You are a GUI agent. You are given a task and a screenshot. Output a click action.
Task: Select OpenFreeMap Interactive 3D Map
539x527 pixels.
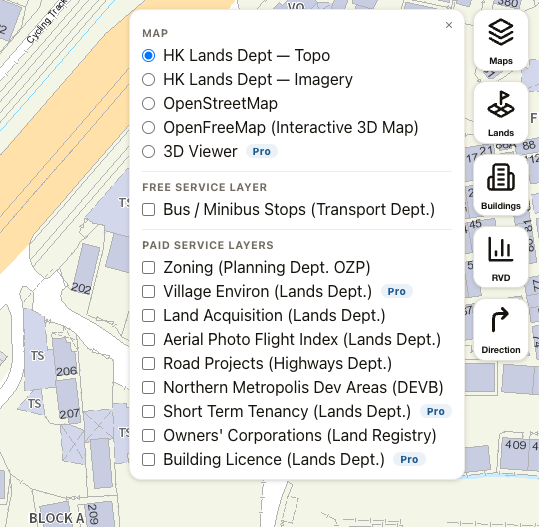pos(148,128)
